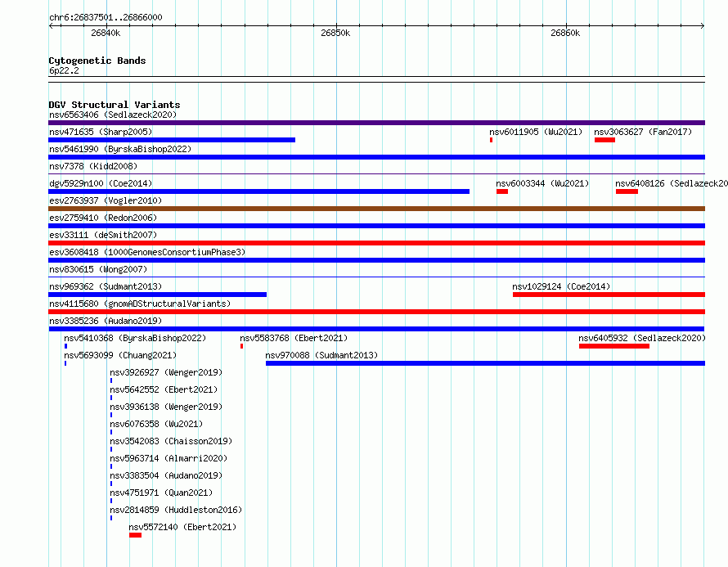
Task: Open nsv6408126 Sedlazeck variant label
Action: pyautogui.click(x=672, y=183)
